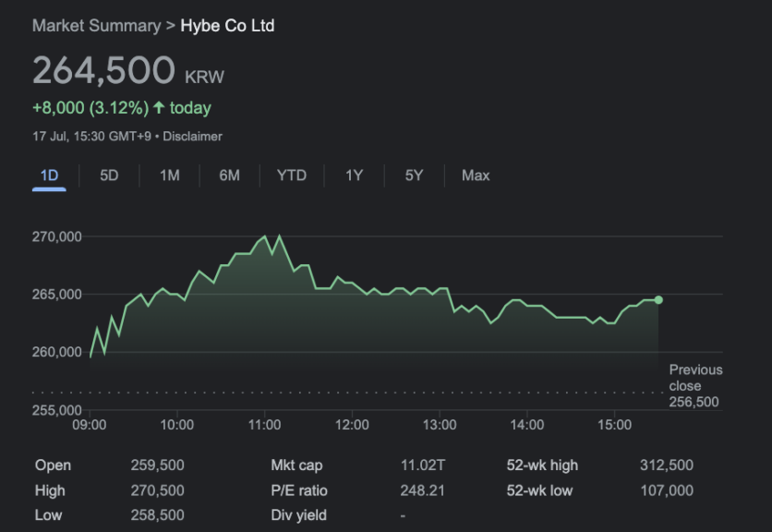Click the green endpoint dot on chart
This screenshot has height=532, width=772.
[658, 300]
